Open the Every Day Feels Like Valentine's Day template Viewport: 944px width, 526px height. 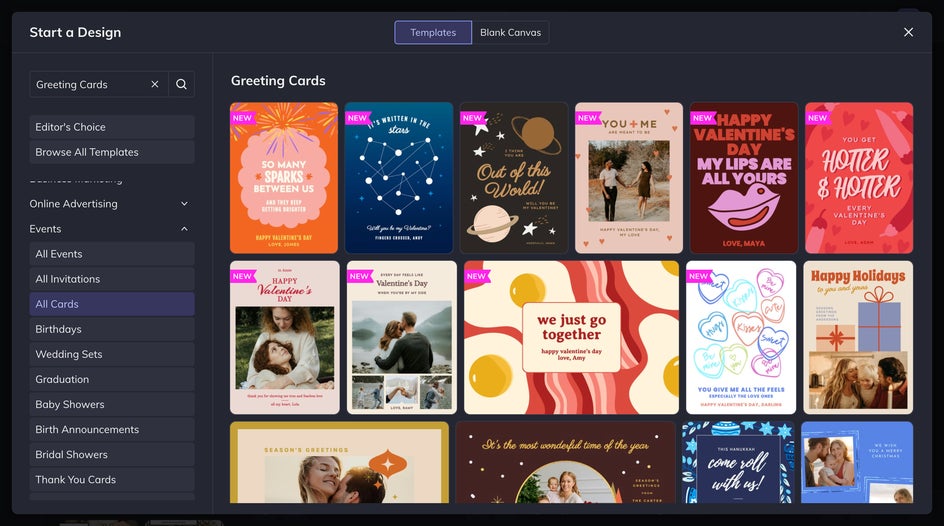tap(402, 337)
